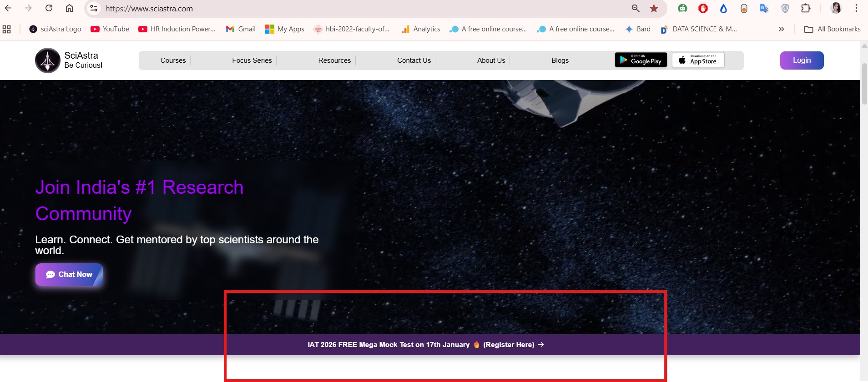Image resolution: width=868 pixels, height=382 pixels.
Task: Open Chrome three-dot menu
Action: click(856, 8)
